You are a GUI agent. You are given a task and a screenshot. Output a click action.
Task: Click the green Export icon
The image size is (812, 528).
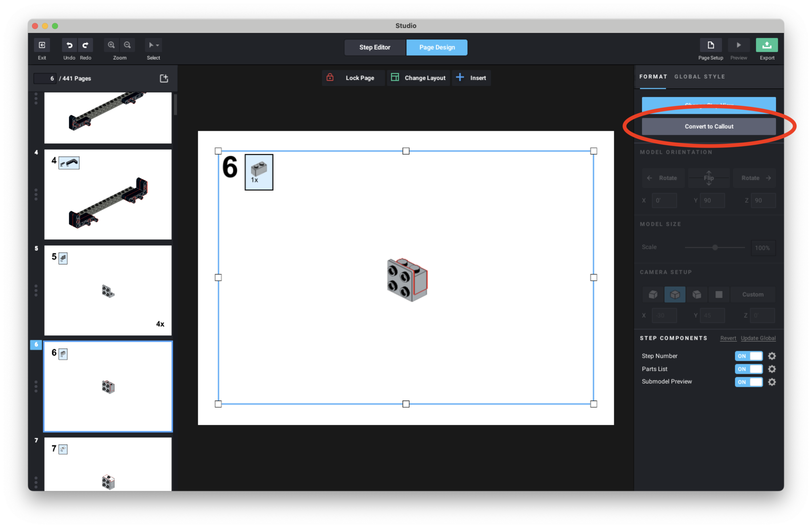(766, 45)
